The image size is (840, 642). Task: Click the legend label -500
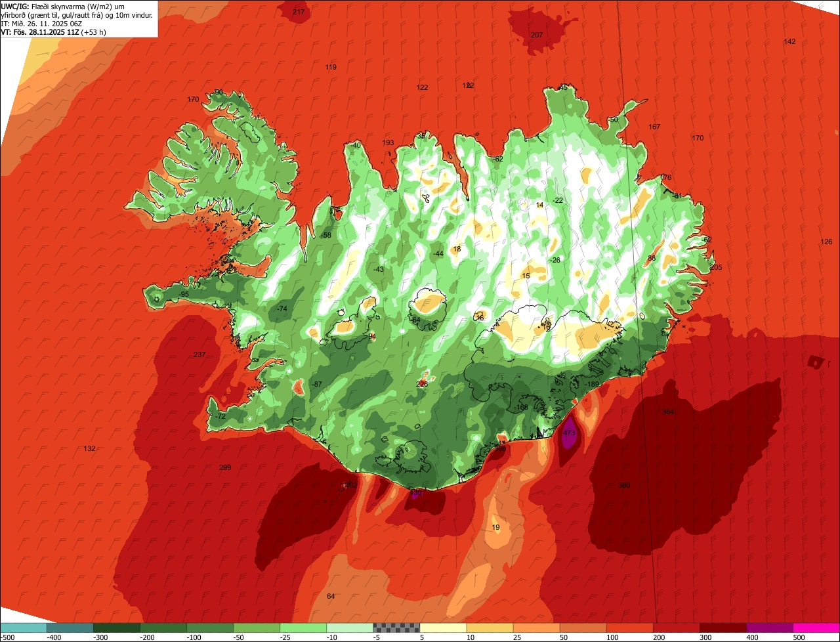pos(8,637)
